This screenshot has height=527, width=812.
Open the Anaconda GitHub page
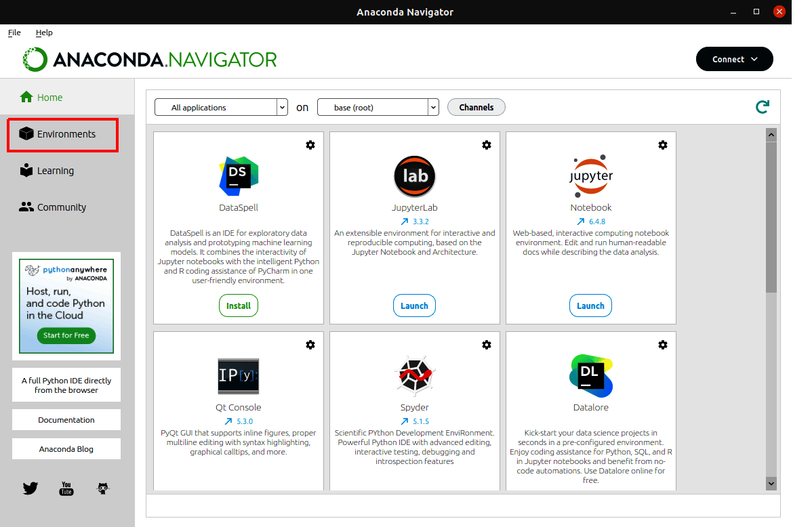click(x=103, y=488)
